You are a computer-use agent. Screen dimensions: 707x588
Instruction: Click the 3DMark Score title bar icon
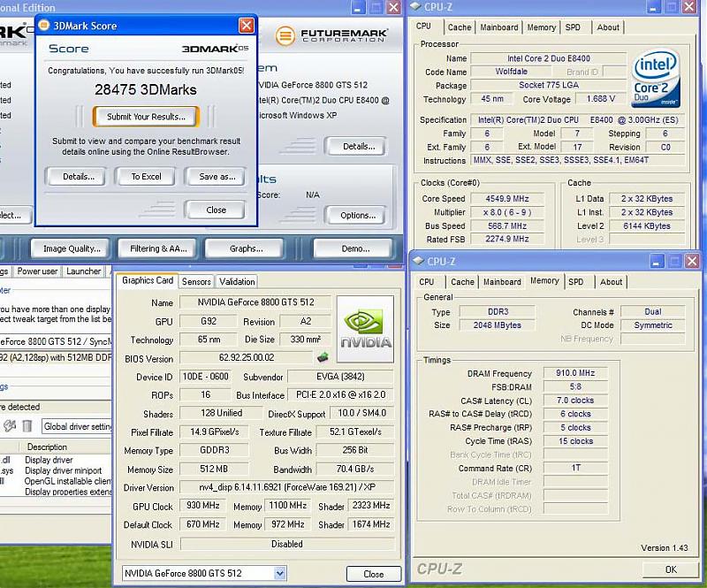coord(43,26)
